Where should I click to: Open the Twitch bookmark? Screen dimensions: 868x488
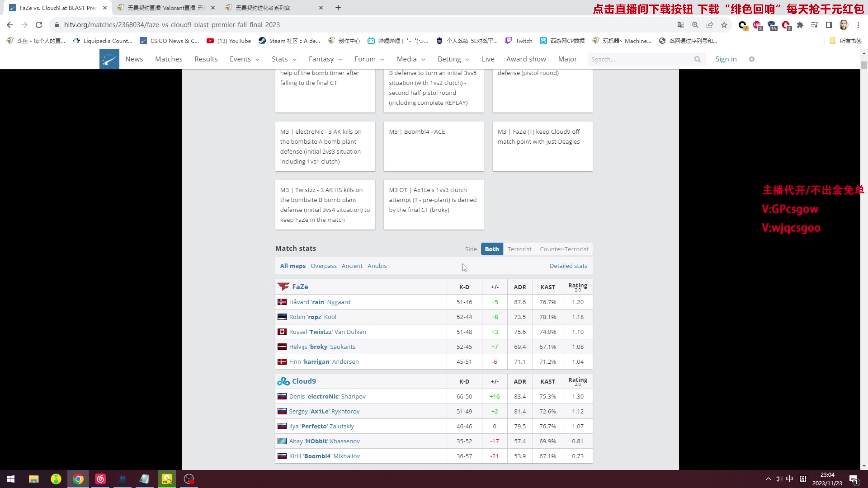519,41
